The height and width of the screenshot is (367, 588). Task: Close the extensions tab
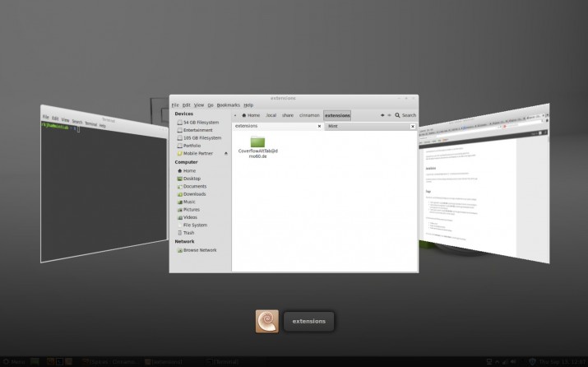point(319,126)
